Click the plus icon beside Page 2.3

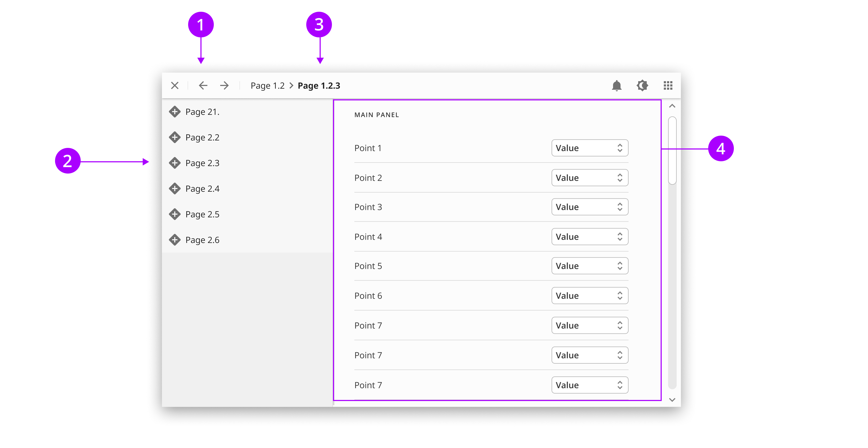pos(175,163)
